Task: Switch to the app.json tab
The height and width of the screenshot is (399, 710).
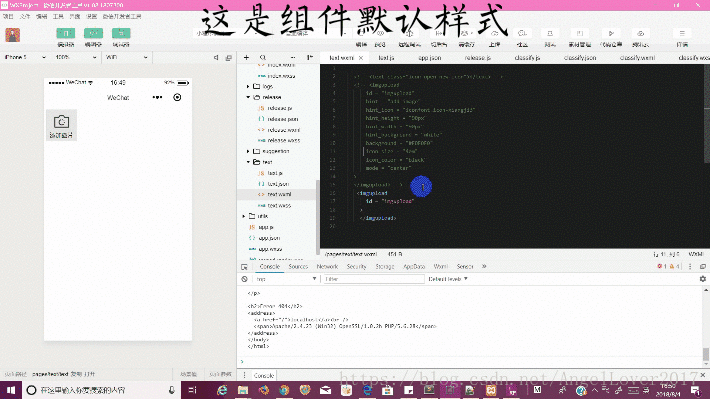Action: pos(429,58)
